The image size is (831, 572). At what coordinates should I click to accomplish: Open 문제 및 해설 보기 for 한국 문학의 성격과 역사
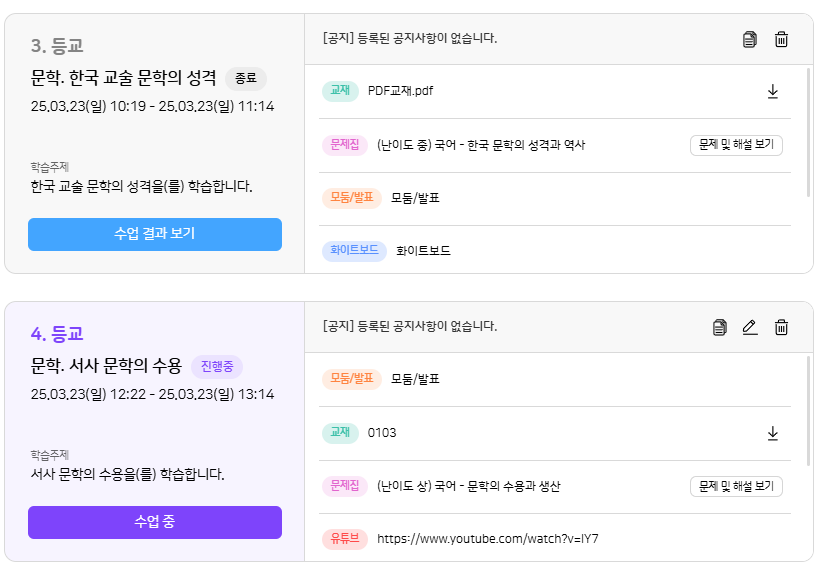tap(736, 145)
